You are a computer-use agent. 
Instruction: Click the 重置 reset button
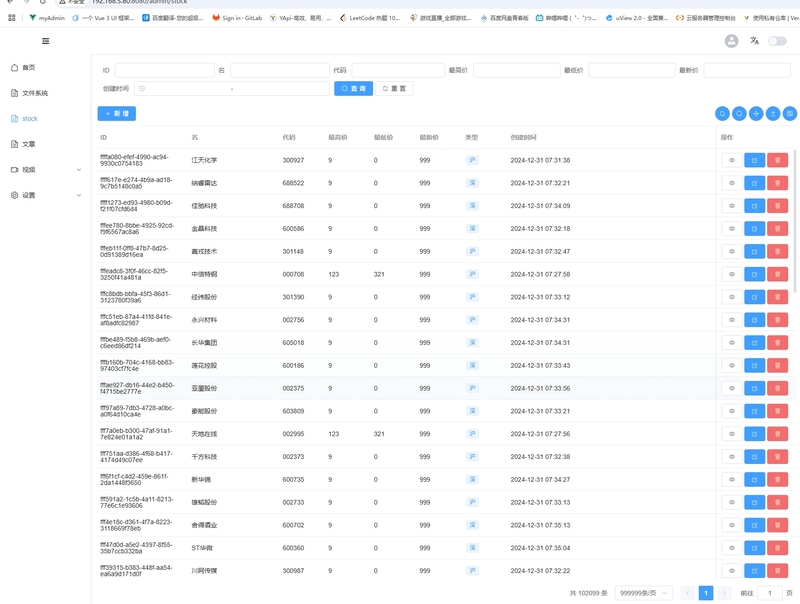coord(394,88)
